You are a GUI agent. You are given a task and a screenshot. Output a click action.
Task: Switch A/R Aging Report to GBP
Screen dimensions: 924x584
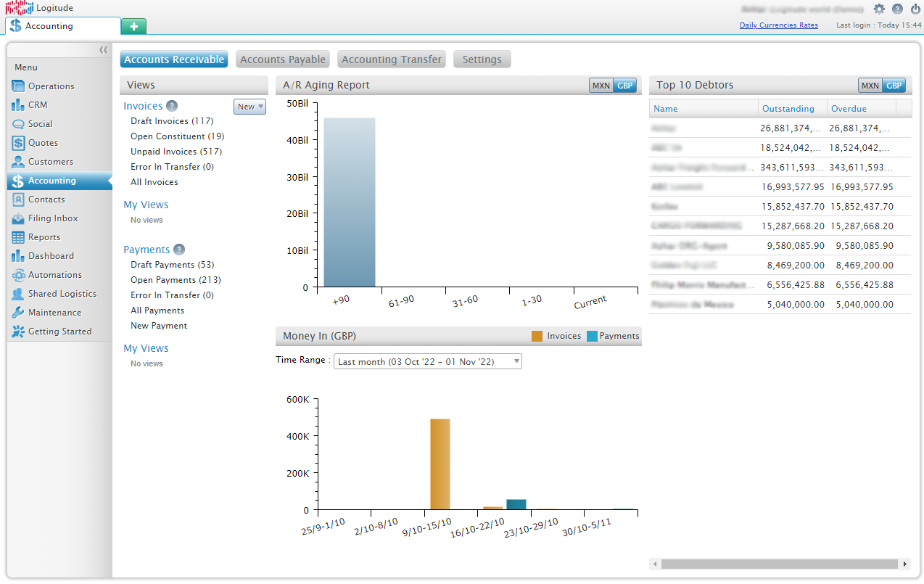[624, 86]
